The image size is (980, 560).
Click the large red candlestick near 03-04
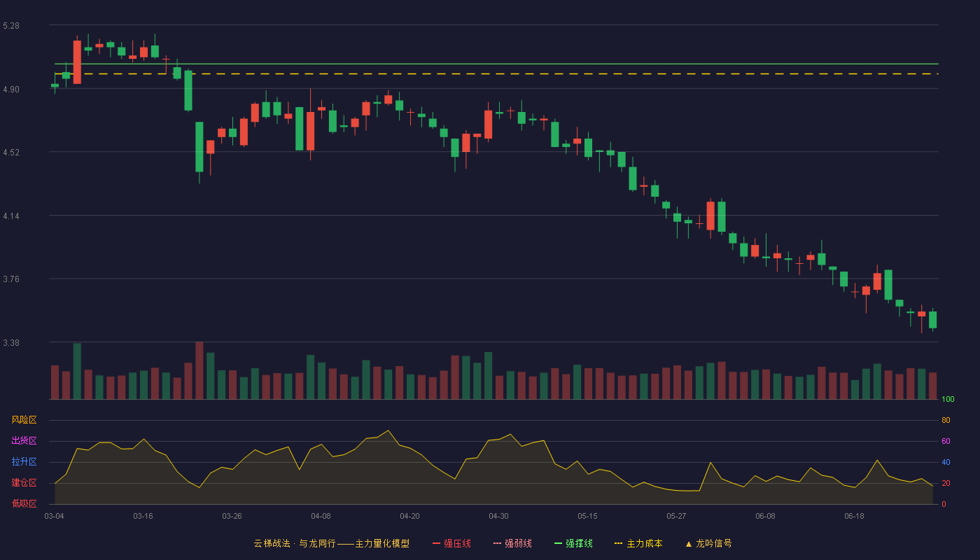point(77,62)
